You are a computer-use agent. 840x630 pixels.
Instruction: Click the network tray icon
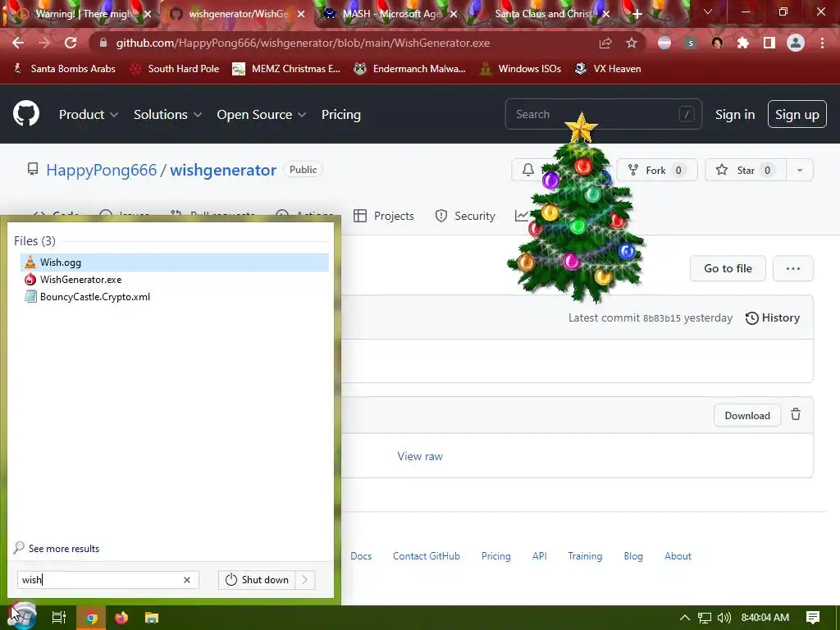(x=705, y=618)
